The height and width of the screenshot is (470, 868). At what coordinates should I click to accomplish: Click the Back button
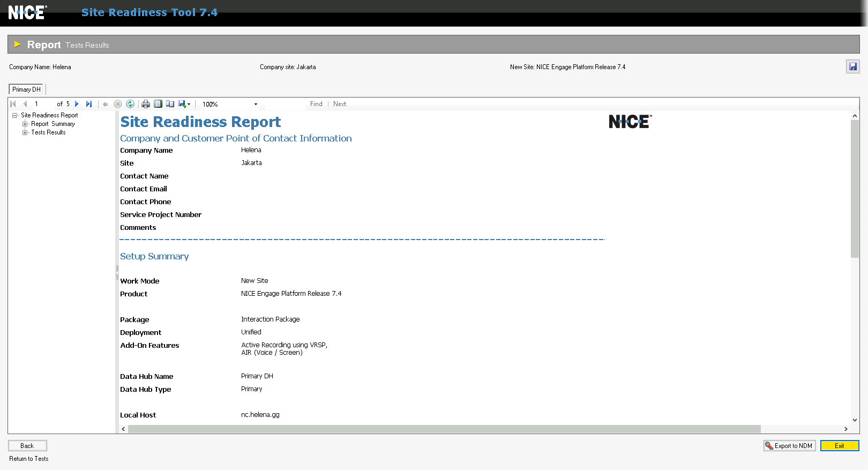[27, 446]
